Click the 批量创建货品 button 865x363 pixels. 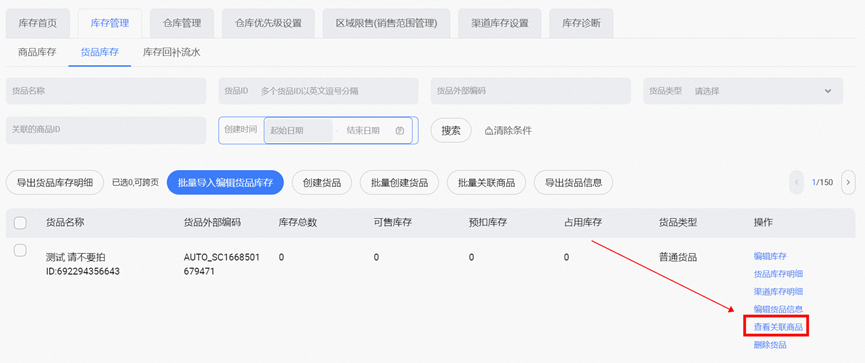(399, 183)
